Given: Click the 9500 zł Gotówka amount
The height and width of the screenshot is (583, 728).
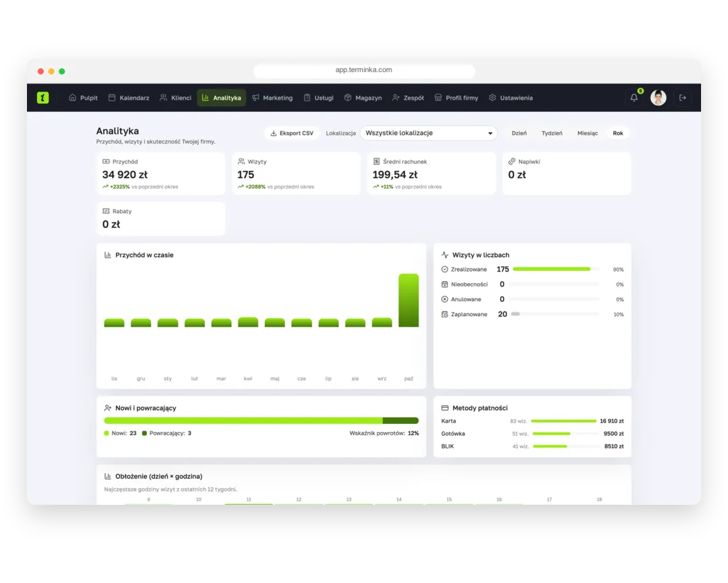Looking at the screenshot, I should click(x=613, y=433).
